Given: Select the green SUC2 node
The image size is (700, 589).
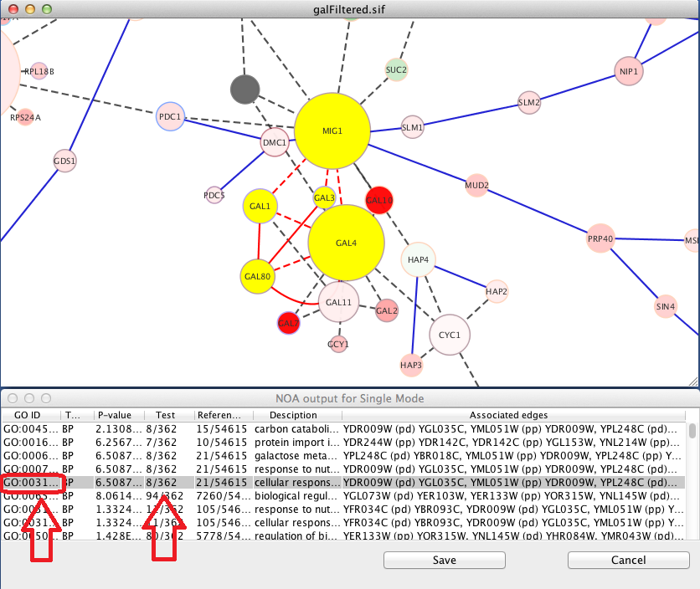Looking at the screenshot, I should (396, 70).
